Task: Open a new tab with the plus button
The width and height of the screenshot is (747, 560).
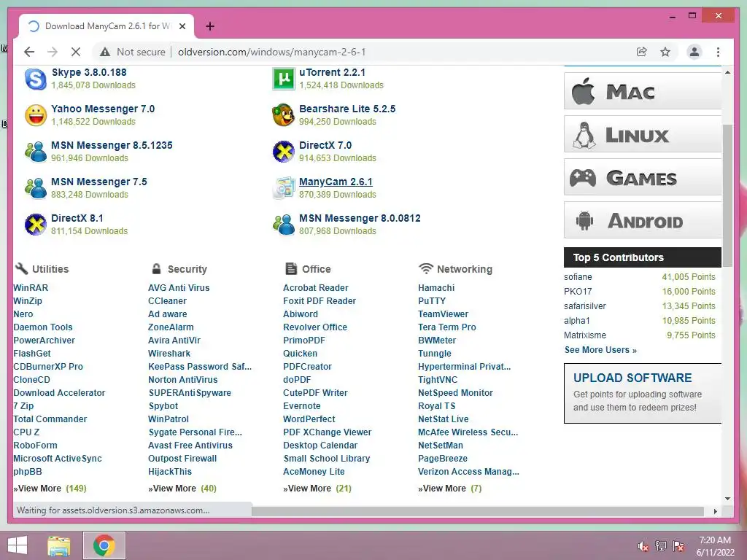Action: [x=209, y=26]
